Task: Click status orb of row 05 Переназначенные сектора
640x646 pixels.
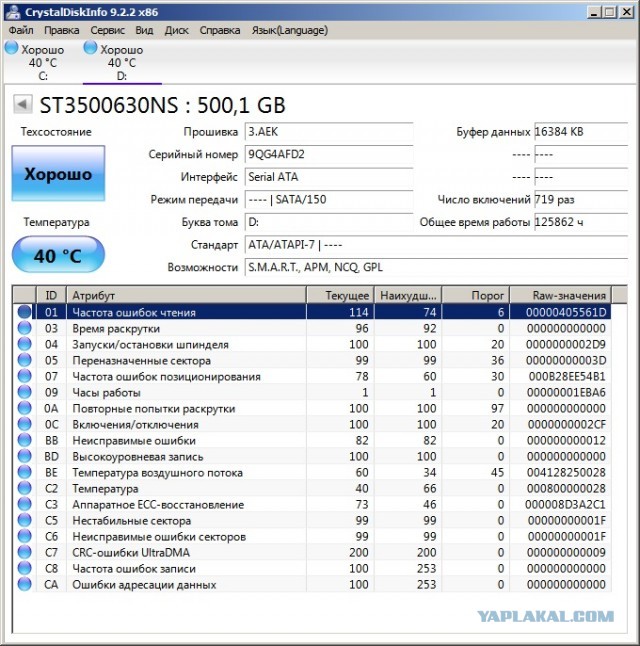Action: pyautogui.click(x=24, y=360)
